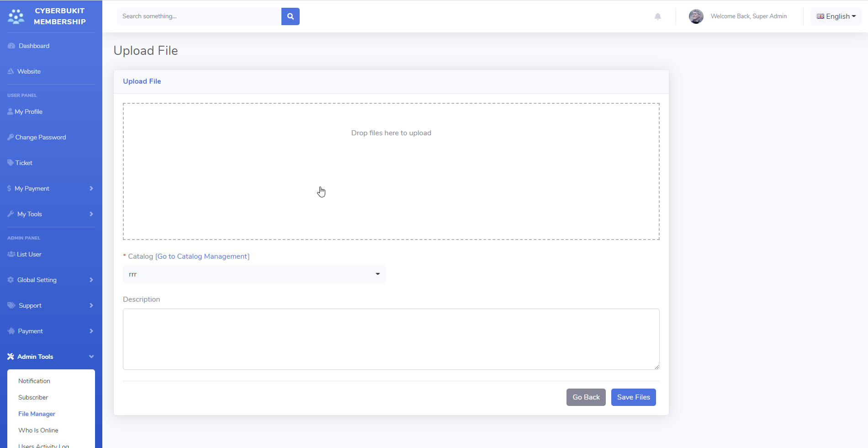Open the English language dropdown
Image resolution: width=868 pixels, height=448 pixels.
[836, 16]
